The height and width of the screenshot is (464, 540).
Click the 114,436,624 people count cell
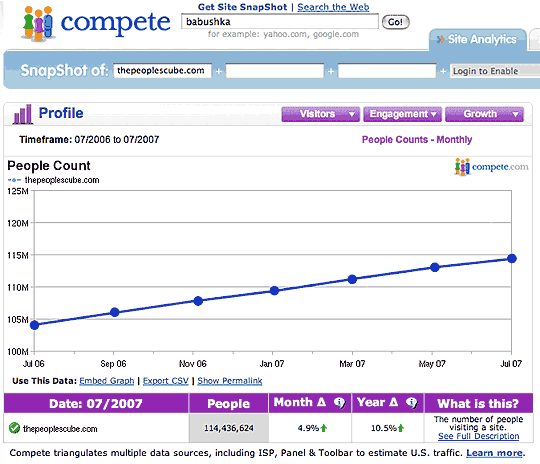(x=229, y=428)
